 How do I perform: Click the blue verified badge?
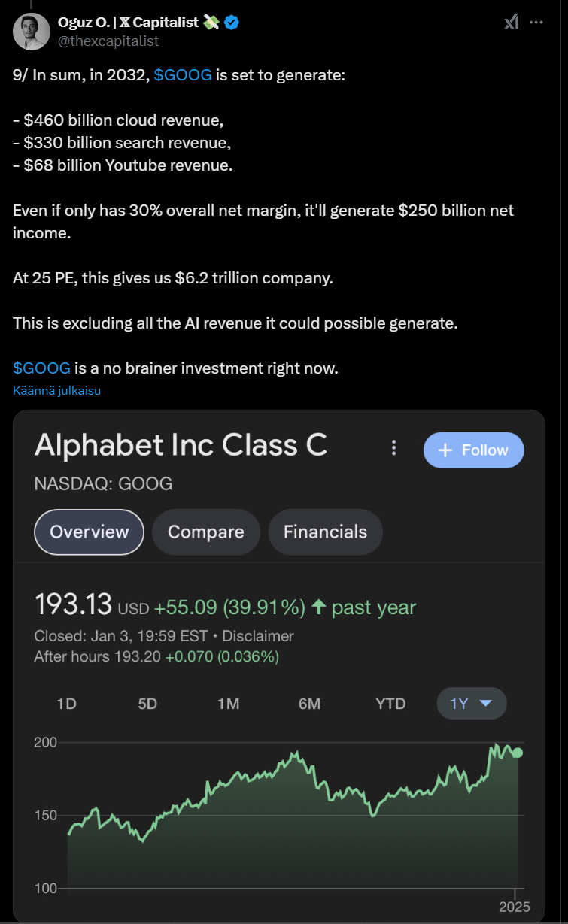coord(232,23)
